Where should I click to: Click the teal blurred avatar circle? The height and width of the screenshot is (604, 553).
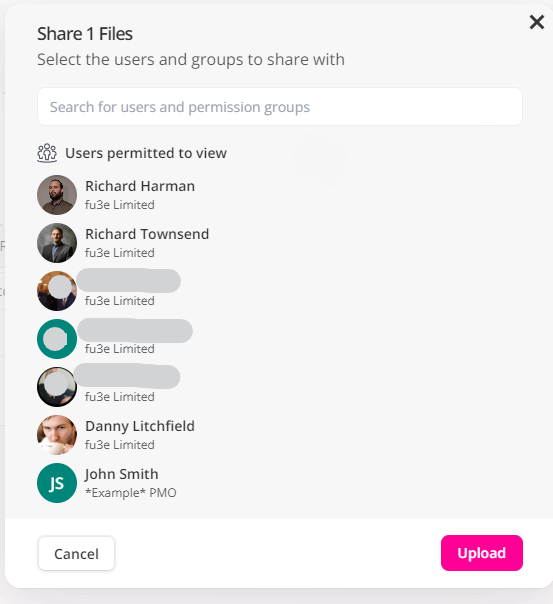point(57,339)
